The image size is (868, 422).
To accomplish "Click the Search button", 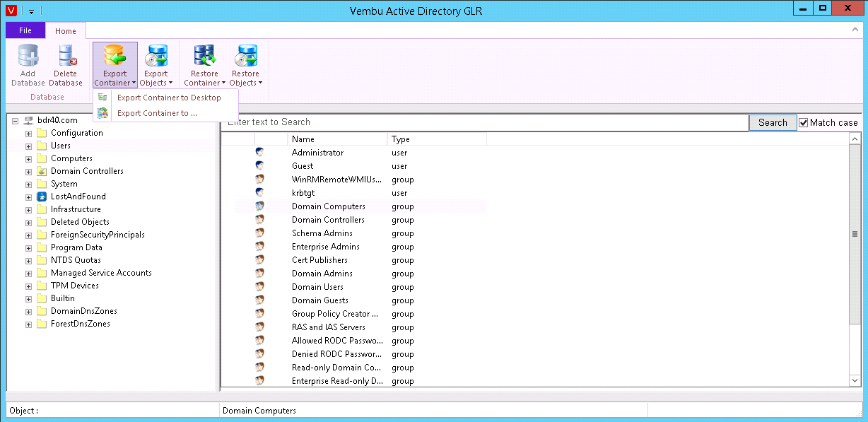I will [773, 122].
